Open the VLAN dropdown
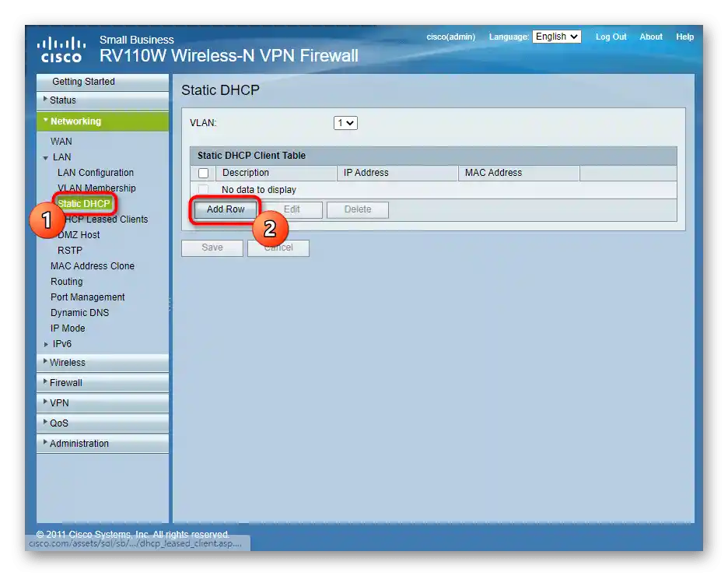Viewport: 728px width, 576px height. [x=345, y=123]
